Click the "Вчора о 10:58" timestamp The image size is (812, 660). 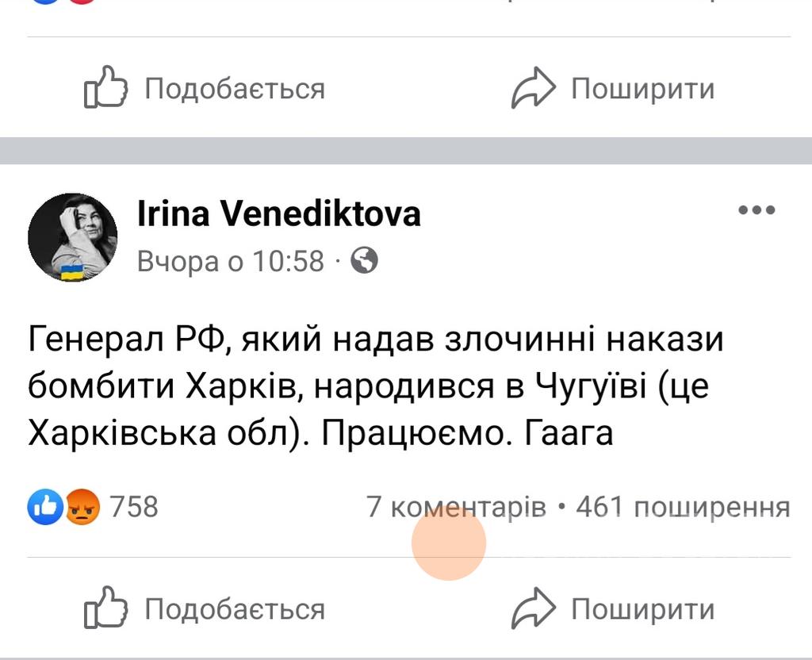231,260
